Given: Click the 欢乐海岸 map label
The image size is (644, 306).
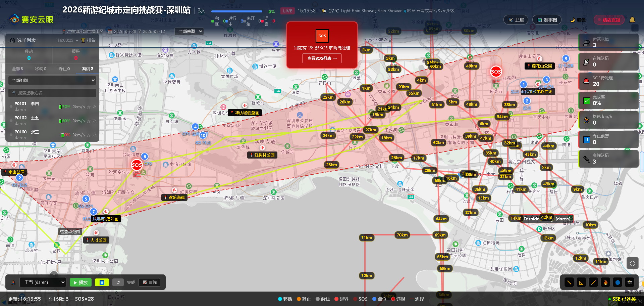Looking at the screenshot, I should pos(174,198).
